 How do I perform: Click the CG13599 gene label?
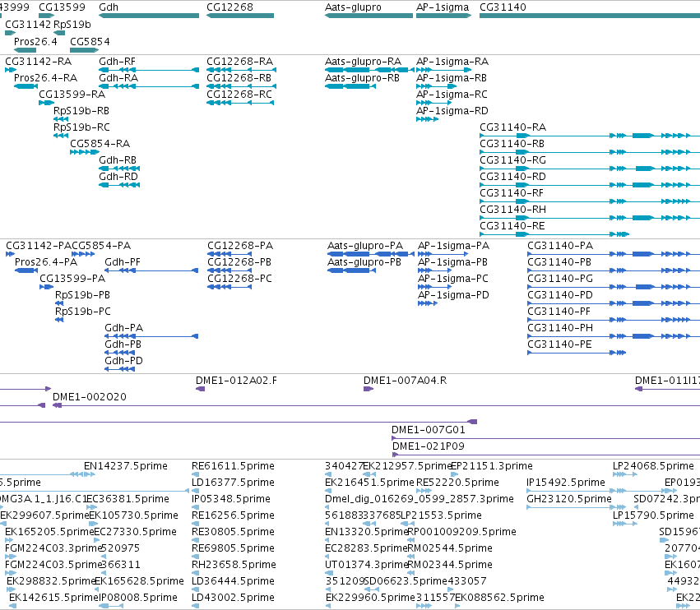pos(62,7)
